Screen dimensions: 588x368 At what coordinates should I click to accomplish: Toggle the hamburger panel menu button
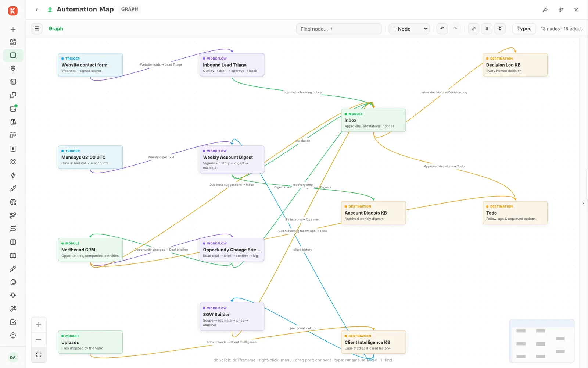click(37, 29)
